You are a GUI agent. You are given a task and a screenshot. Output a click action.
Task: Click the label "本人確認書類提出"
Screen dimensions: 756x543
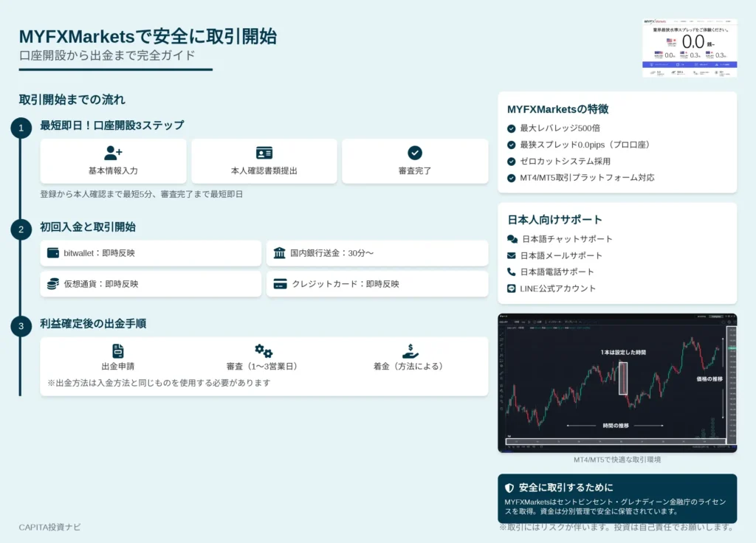coord(264,170)
